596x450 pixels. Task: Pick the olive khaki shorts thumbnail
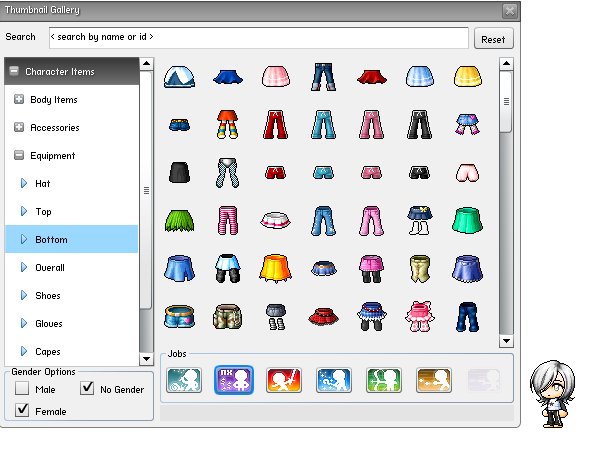coord(420,269)
